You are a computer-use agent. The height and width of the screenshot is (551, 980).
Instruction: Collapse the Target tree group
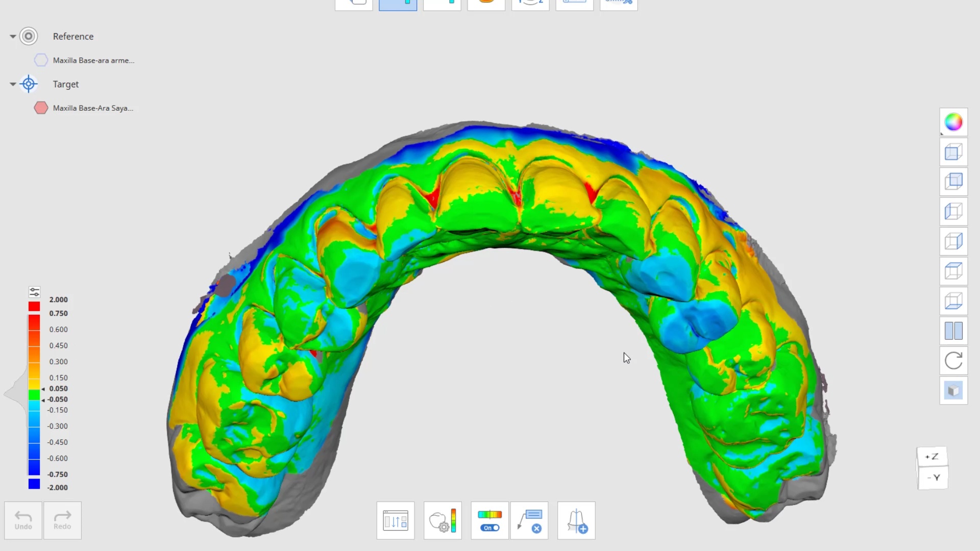coord(13,84)
